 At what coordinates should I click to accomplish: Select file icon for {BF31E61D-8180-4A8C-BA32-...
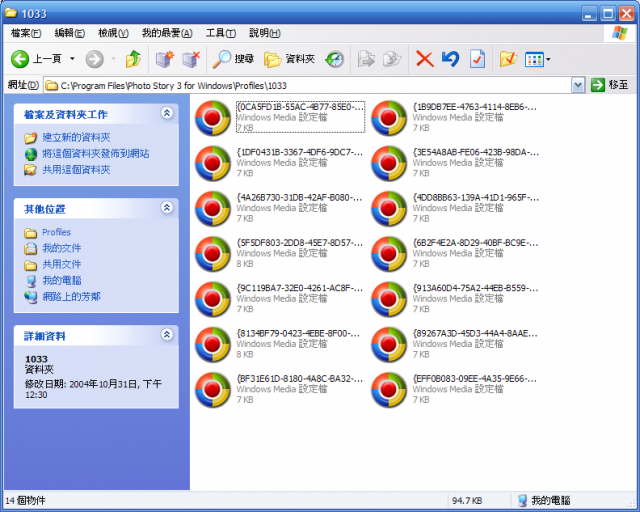[213, 390]
